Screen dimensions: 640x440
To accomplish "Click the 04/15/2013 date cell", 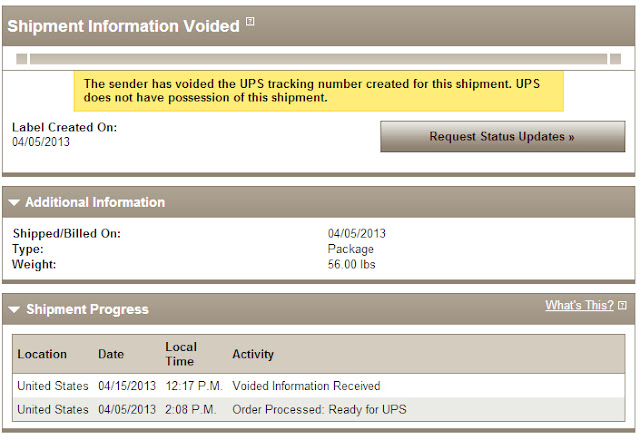I will pyautogui.click(x=127, y=385).
